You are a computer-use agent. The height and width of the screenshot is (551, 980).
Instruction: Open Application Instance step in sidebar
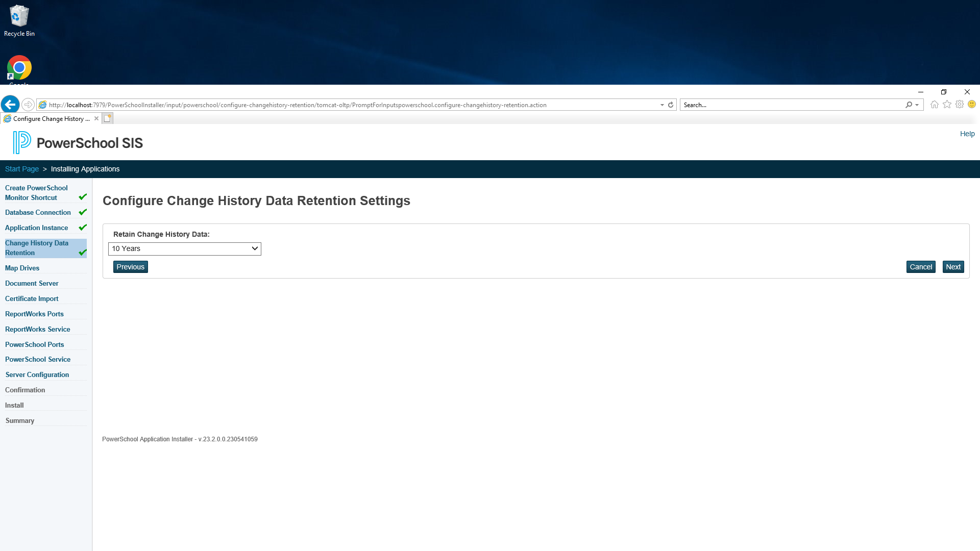[x=36, y=228]
